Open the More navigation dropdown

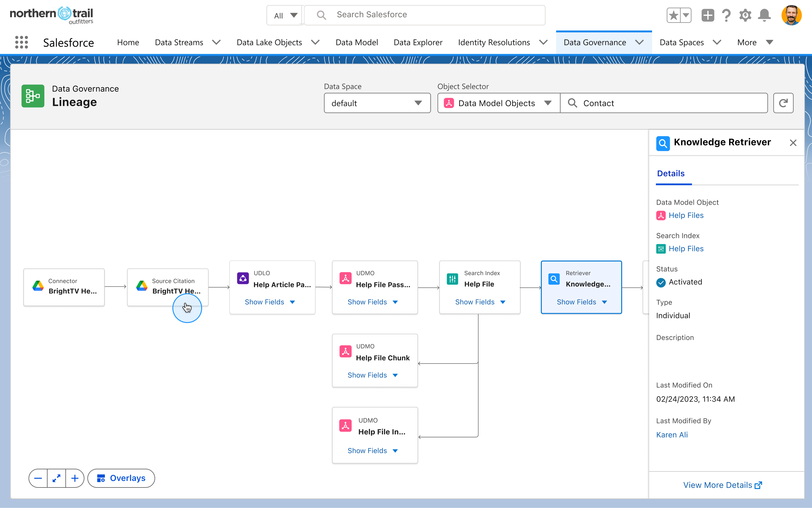point(755,42)
